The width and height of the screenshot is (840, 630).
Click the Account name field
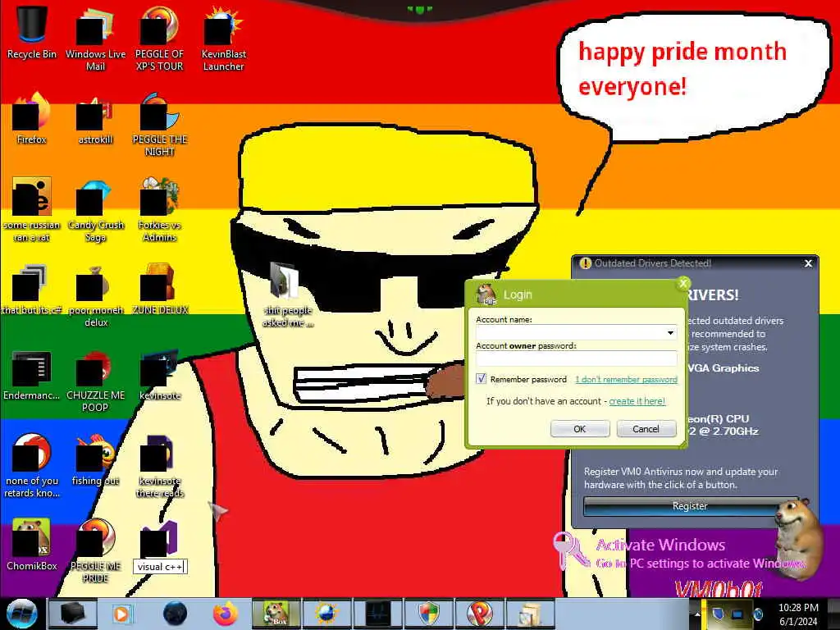(576, 333)
